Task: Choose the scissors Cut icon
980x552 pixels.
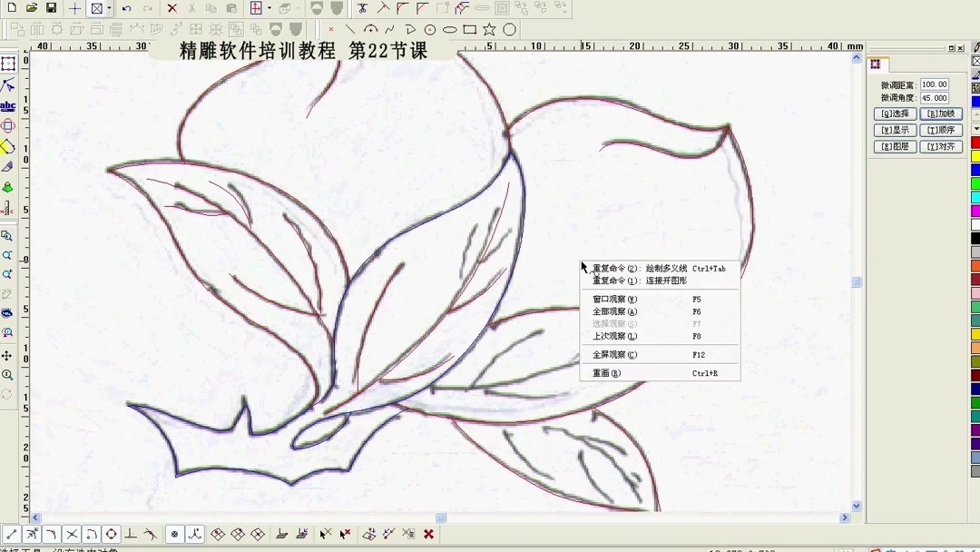Action: 191,8
